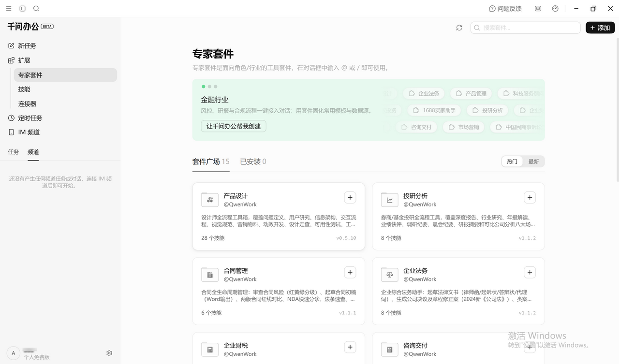This screenshot has height=364, width=619.
Task: Click the 千问办公 logo
Action: (x=23, y=27)
